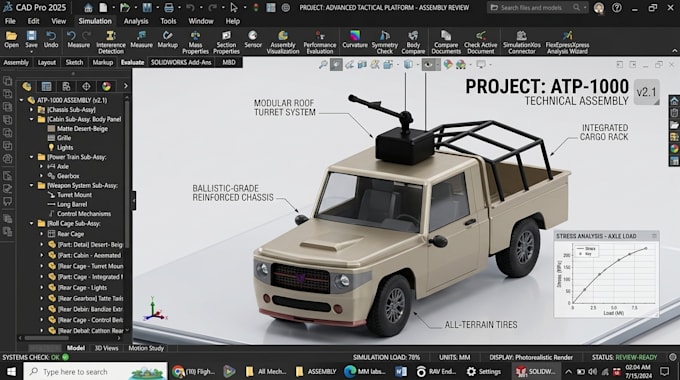680x380 pixels.
Task: Toggle the hide/show items eye icon
Action: pos(428,65)
